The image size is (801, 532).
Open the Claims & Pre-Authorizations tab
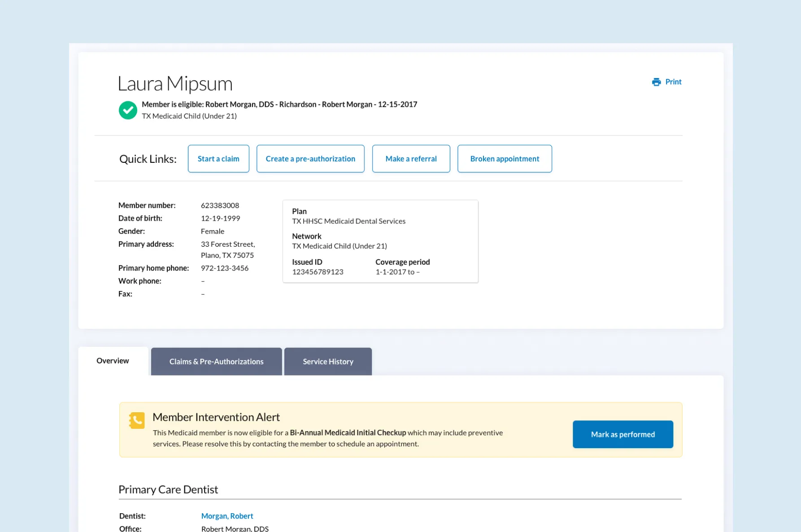point(216,362)
